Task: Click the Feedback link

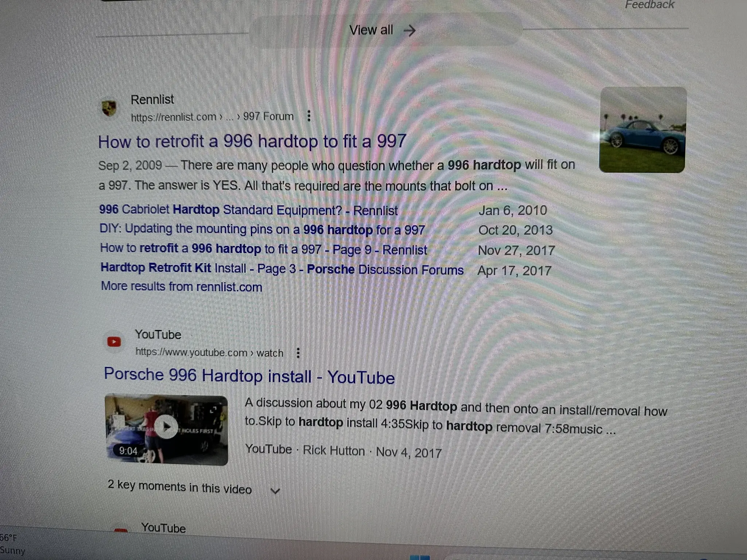Action: tap(650, 5)
